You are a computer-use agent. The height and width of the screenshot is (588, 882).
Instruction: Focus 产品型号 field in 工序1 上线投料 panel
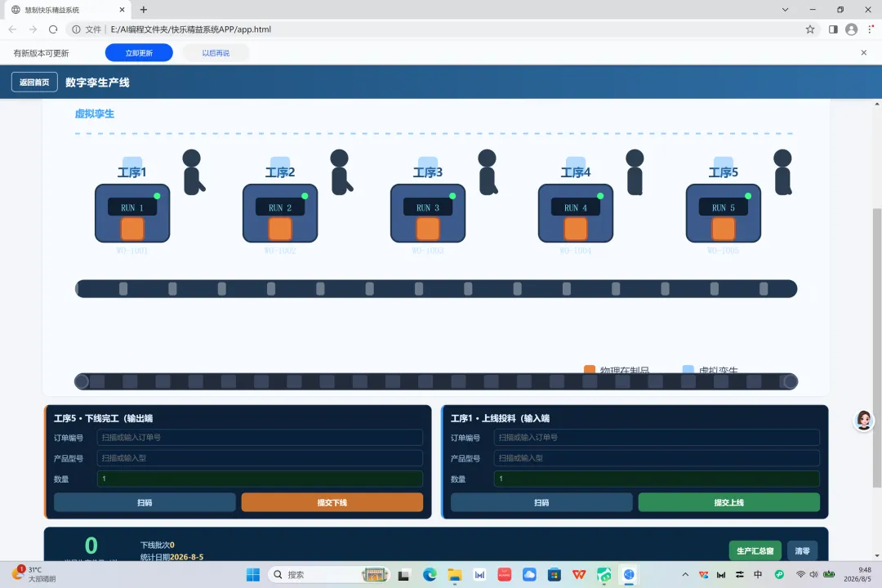pyautogui.click(x=657, y=458)
